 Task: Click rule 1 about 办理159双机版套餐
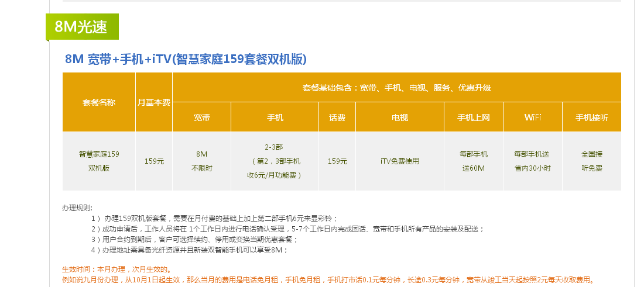tap(214, 218)
